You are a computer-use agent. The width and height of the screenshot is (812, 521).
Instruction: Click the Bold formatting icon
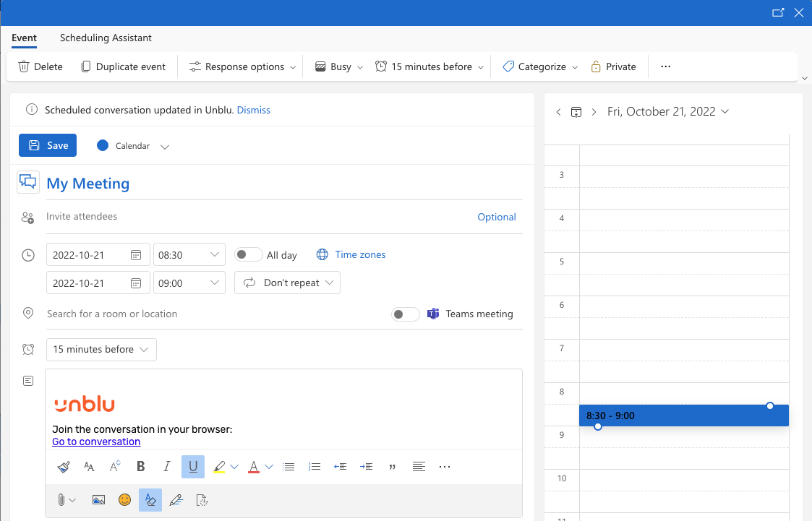[141, 467]
